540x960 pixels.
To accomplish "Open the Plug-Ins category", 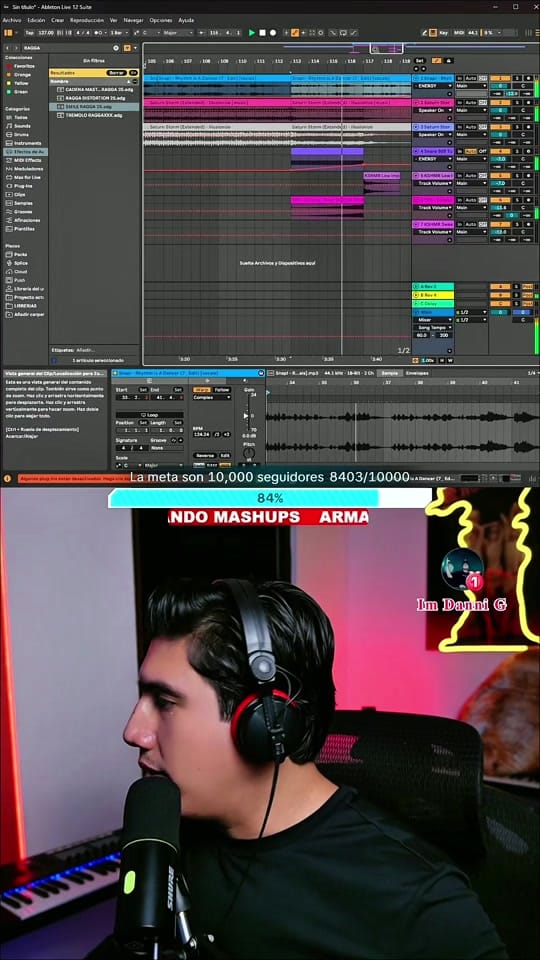I will 23,186.
